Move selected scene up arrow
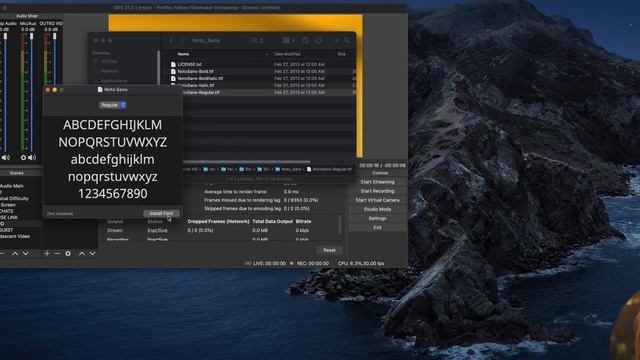 pyautogui.click(x=15, y=253)
